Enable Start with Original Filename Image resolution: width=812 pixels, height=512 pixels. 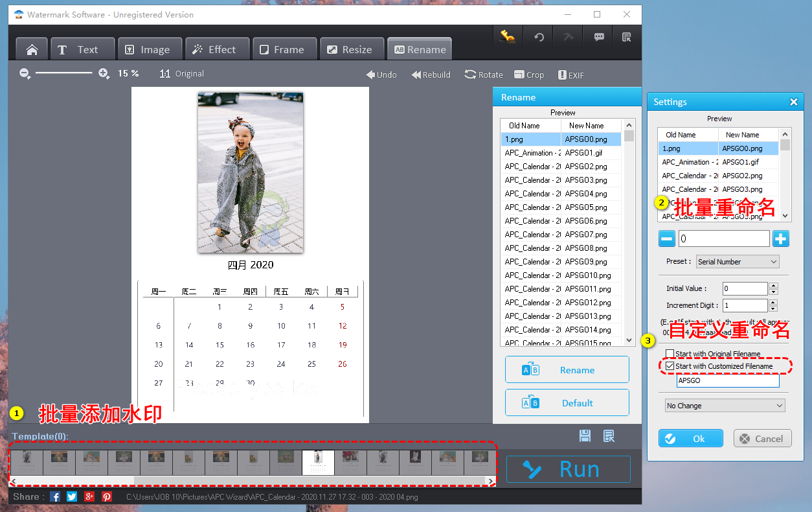click(x=670, y=354)
